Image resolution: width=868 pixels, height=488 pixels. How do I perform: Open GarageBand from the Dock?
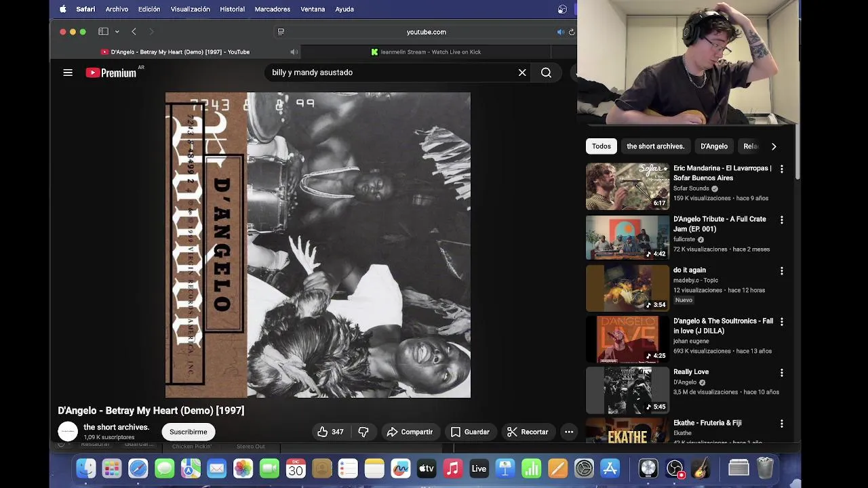coord(702,468)
